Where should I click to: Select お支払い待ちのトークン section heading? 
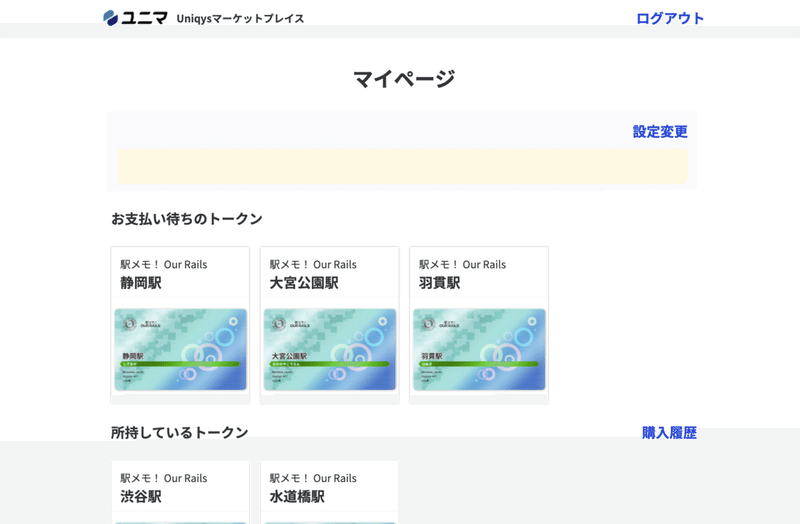[x=187, y=219]
